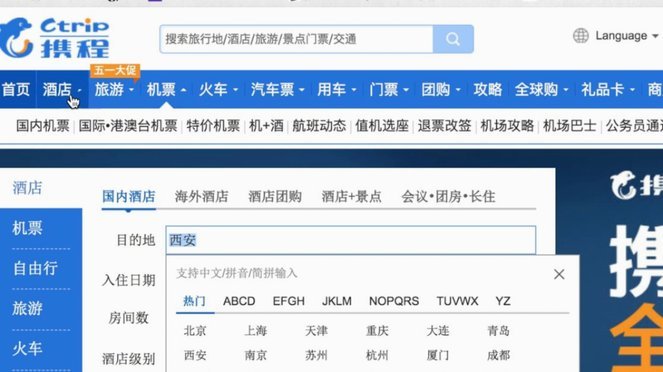Screen dimensions: 663x372
Task: Go to 首页 in navigation bar
Action: coord(16,90)
